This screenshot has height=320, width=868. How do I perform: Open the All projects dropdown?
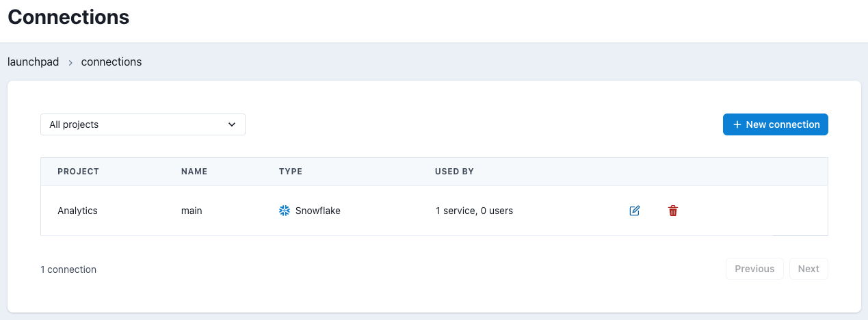[143, 124]
